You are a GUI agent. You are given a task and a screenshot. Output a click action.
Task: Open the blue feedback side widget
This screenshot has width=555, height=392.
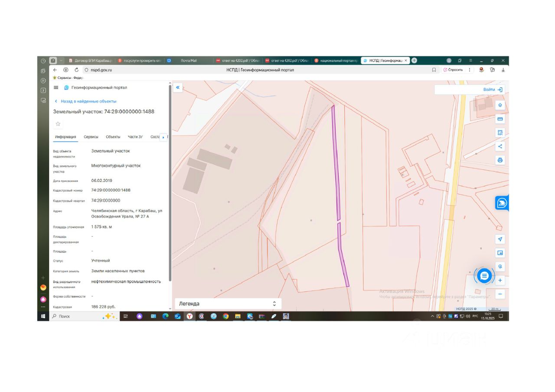pyautogui.click(x=502, y=203)
